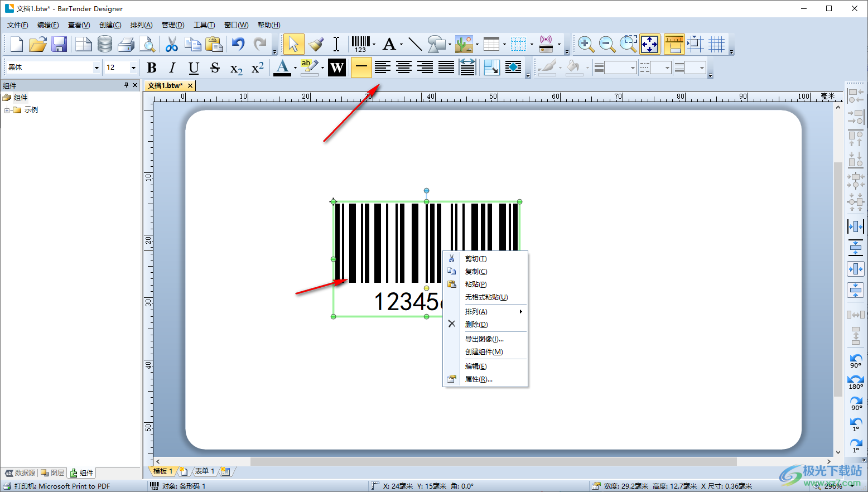Open the 文件(F) menu
This screenshot has height=492, width=868.
pos(18,25)
